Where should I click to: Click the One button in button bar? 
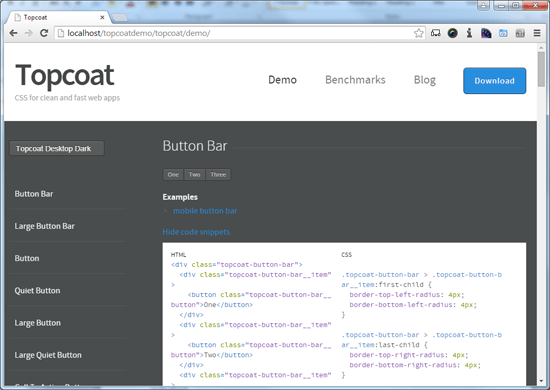[173, 174]
